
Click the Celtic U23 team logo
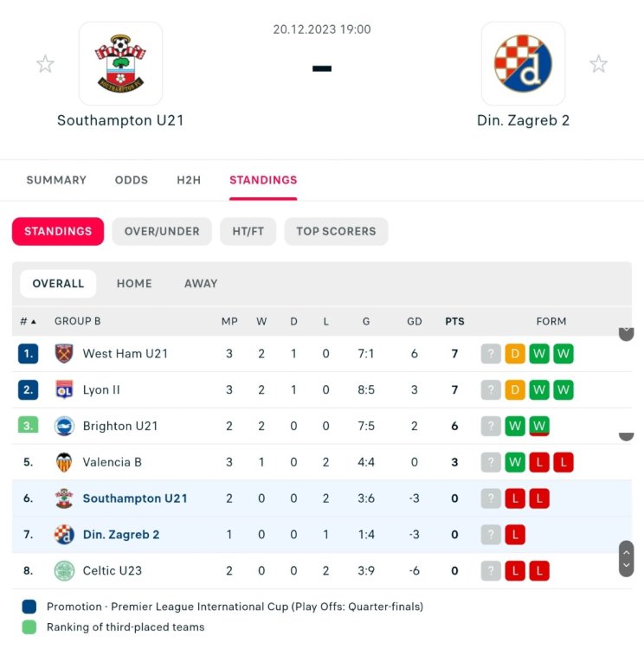[64, 571]
